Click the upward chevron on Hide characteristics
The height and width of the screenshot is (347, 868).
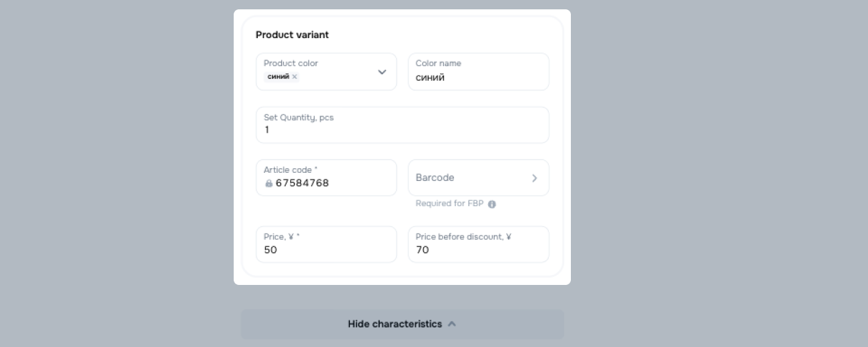point(452,324)
